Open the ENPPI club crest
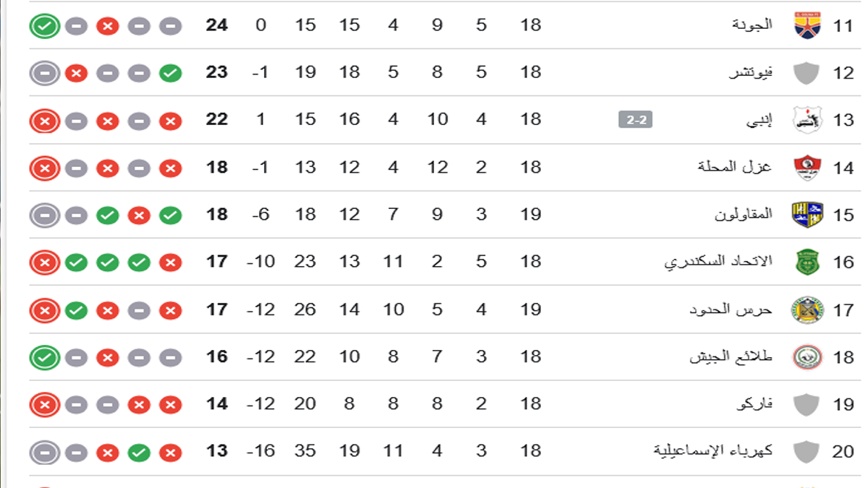868x488 pixels. pyautogui.click(x=804, y=120)
